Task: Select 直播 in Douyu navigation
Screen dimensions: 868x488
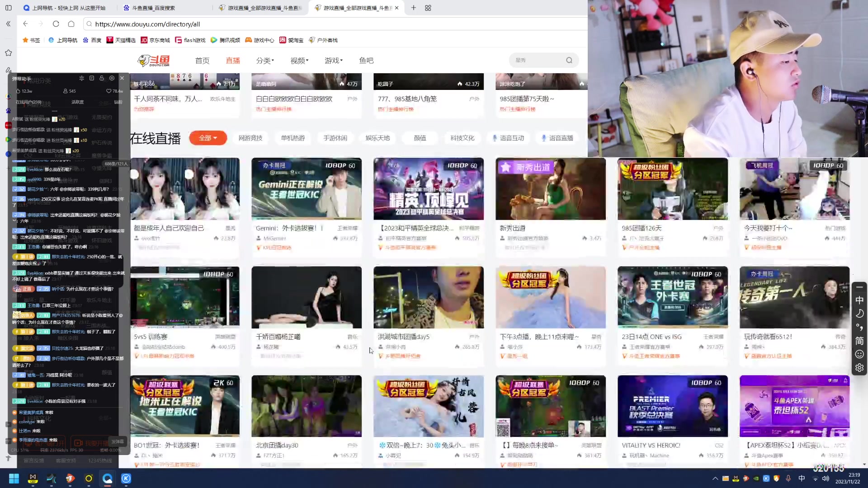Action: point(233,61)
